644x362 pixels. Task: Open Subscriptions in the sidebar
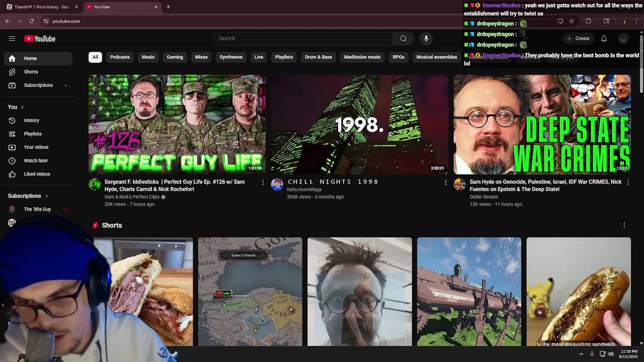38,85
